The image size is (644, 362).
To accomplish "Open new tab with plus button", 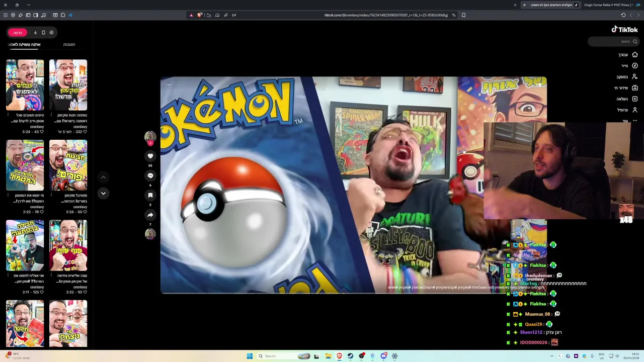I will pyautogui.click(x=515, y=5).
